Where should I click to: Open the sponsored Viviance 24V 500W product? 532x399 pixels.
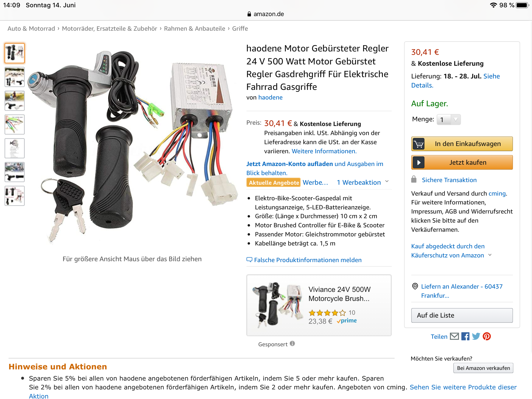coord(319,305)
